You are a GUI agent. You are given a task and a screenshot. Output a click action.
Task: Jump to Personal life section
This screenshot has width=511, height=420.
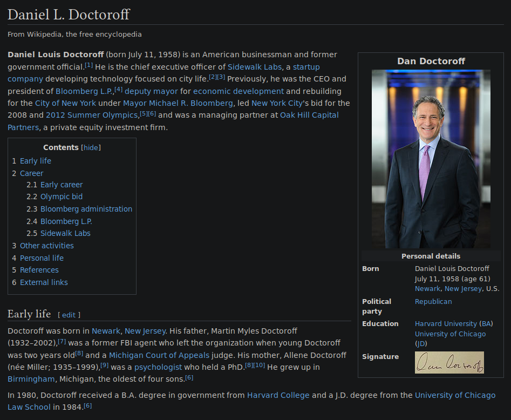click(42, 258)
